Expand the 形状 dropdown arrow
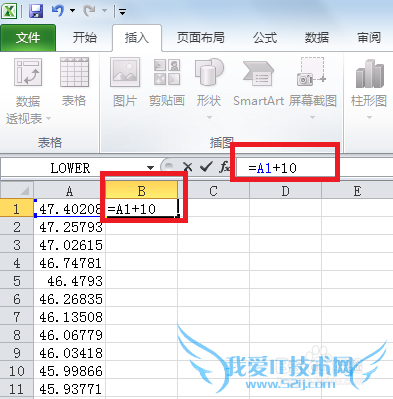The height and width of the screenshot is (399, 393). coord(209,117)
